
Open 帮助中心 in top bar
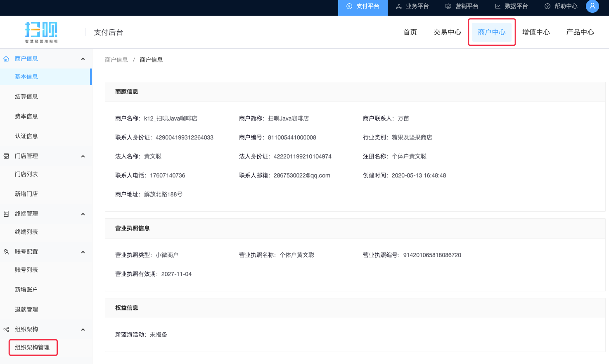[561, 6]
